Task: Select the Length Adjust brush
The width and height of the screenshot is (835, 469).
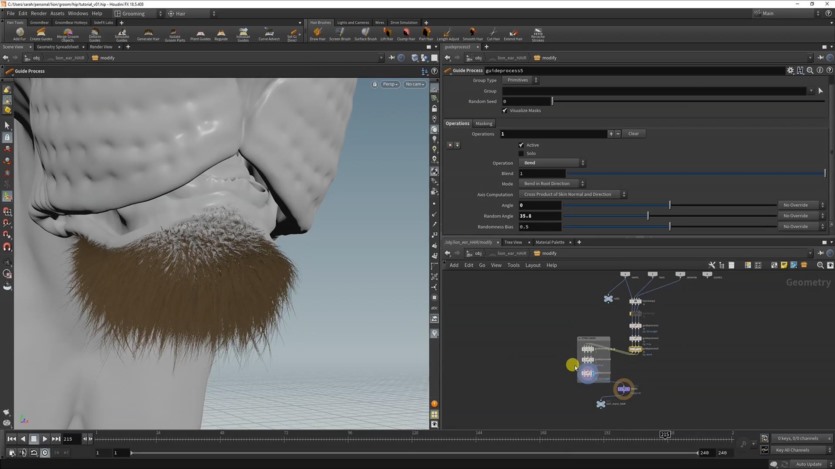Action: point(447,34)
